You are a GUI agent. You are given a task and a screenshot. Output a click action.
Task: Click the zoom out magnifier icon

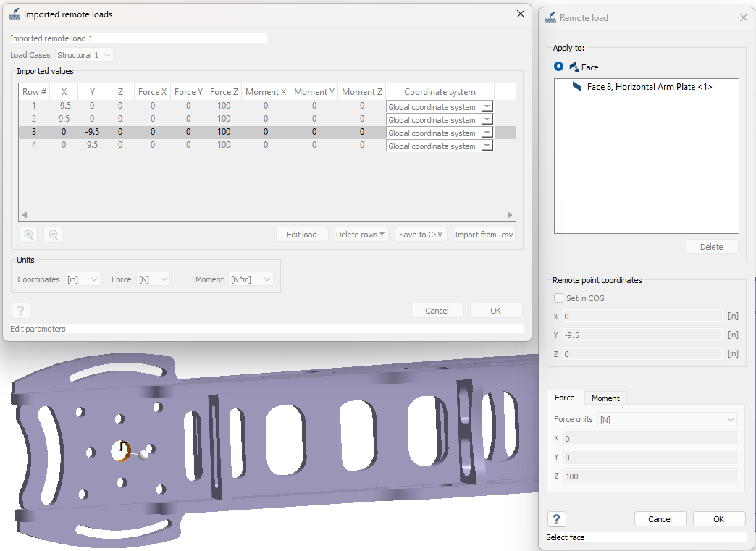(x=53, y=235)
